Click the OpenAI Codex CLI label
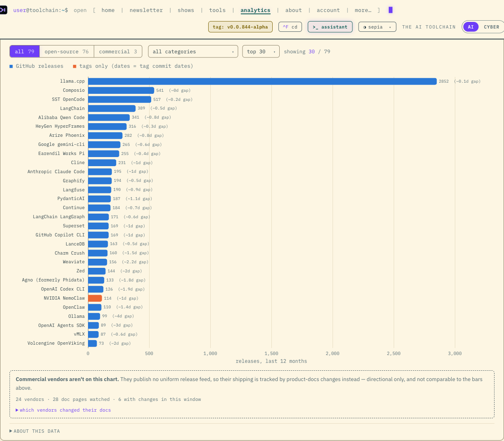 pos(63,289)
